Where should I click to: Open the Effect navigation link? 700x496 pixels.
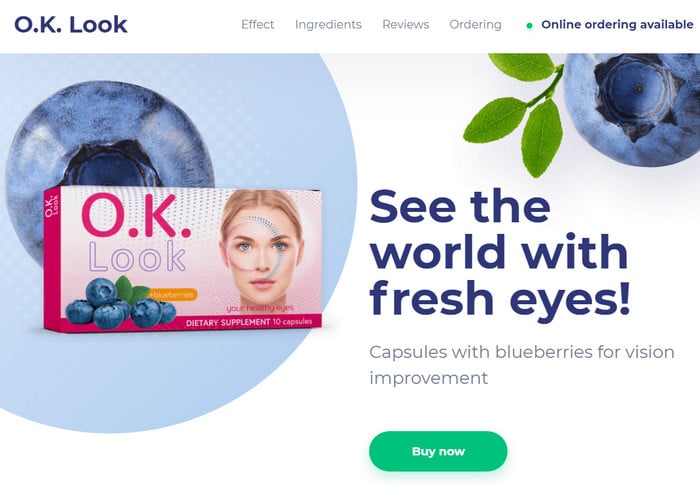coord(258,25)
